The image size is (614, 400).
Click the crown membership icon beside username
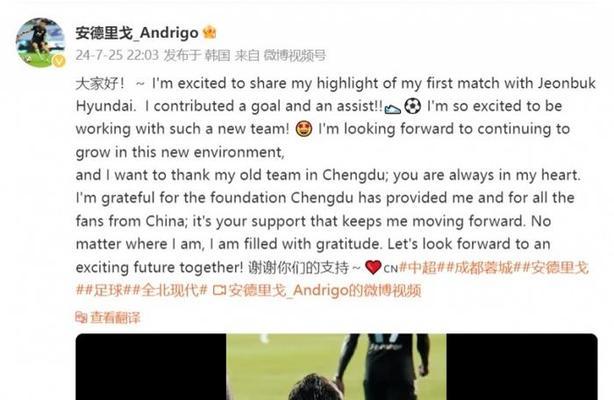[209, 33]
